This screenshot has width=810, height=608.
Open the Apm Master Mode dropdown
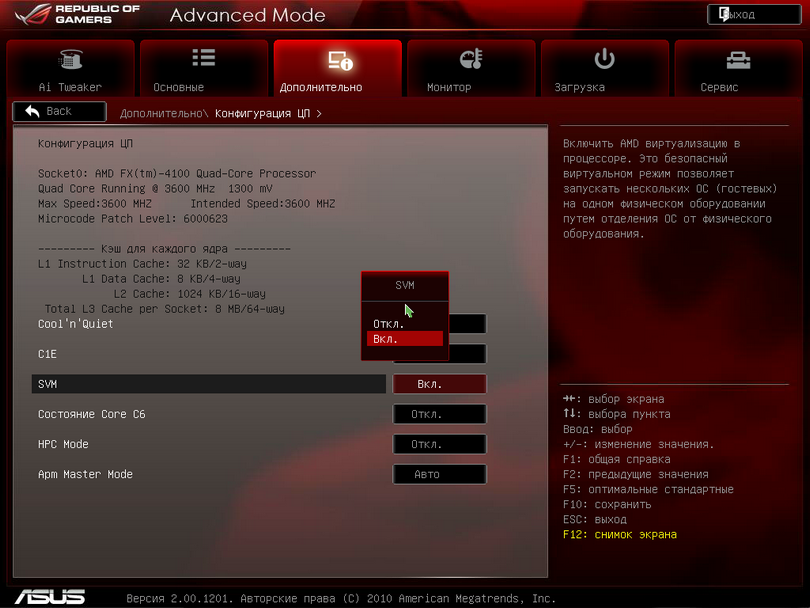pyautogui.click(x=439, y=474)
